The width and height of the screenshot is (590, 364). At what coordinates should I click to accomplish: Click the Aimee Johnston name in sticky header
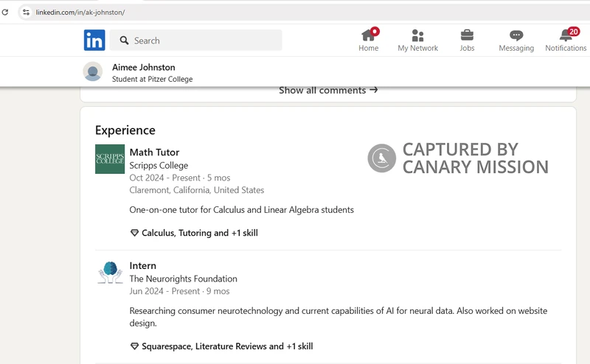tap(143, 67)
